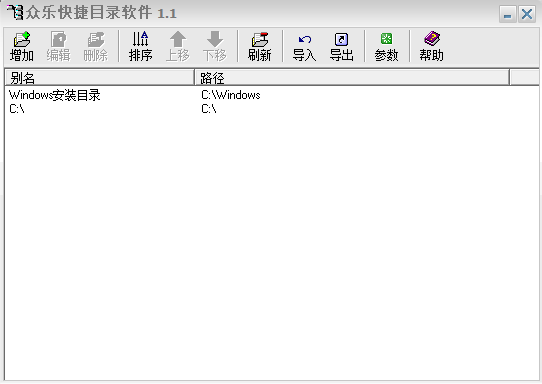Screen dimensions: 542x384
Task: Select the Windows安装目录 alias entry
Action: coord(55,95)
